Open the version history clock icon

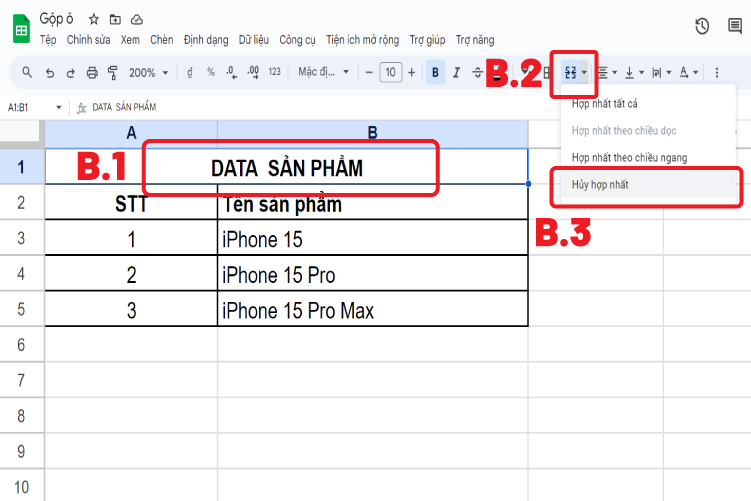click(x=702, y=26)
